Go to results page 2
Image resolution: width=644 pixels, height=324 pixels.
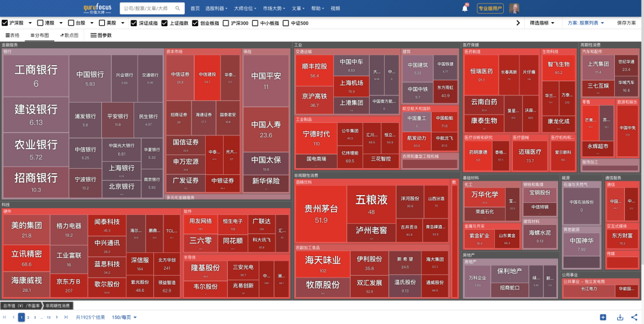(29, 317)
